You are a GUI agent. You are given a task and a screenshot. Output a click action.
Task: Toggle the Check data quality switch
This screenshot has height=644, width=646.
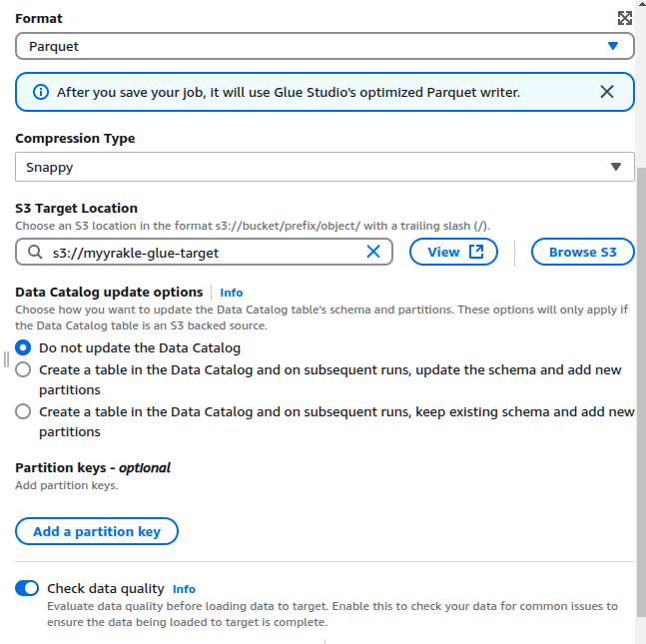(x=27, y=589)
